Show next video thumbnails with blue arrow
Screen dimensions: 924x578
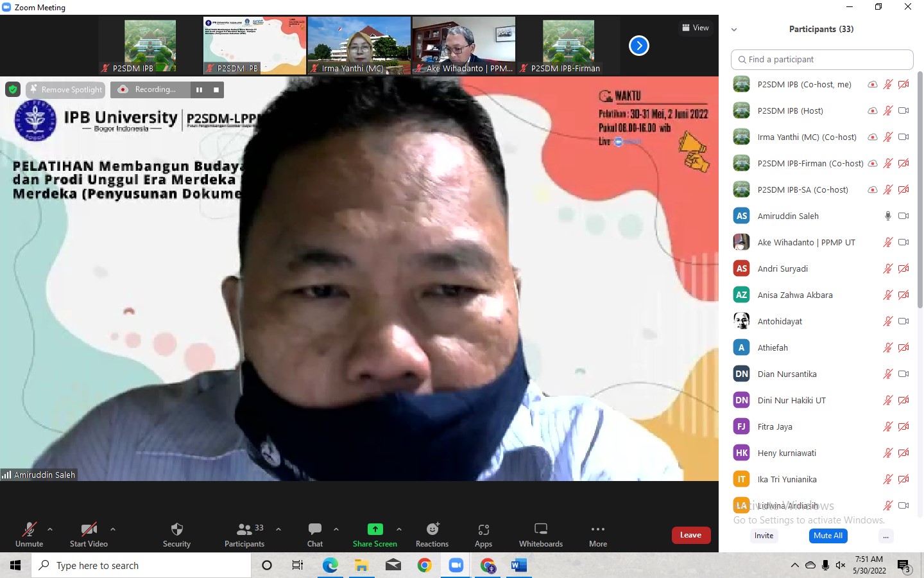coord(638,46)
